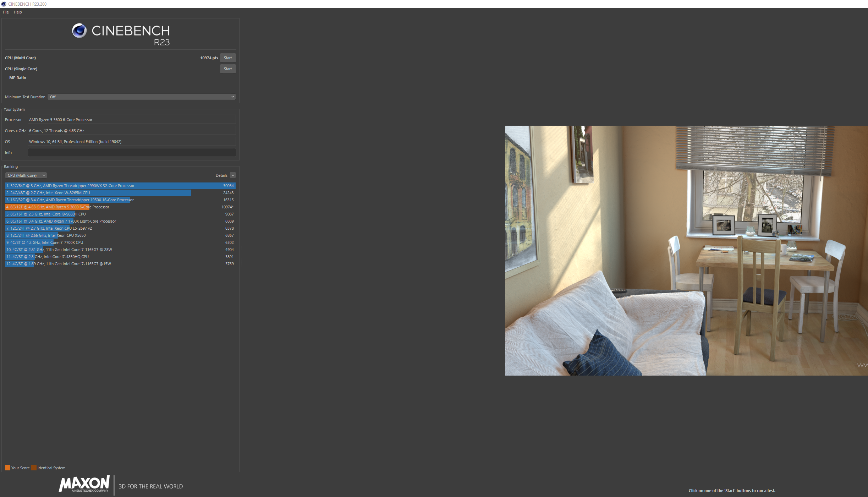
Task: Open the File menu
Action: tap(6, 12)
